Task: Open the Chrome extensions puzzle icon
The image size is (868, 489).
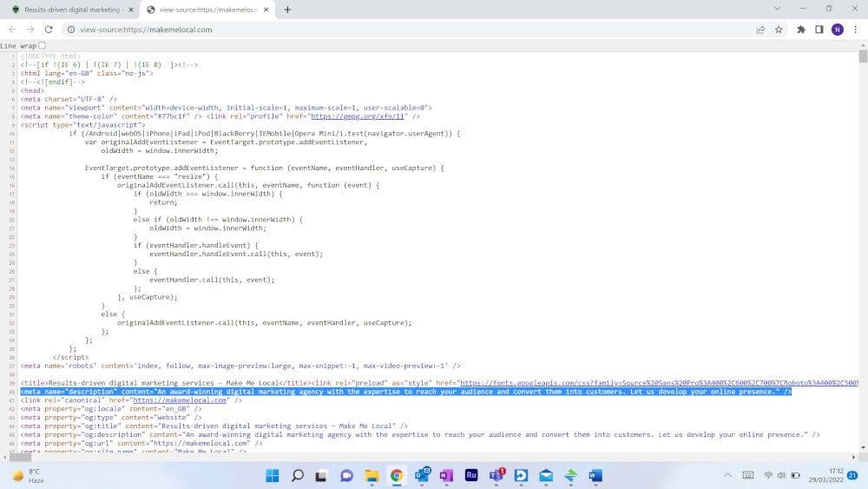Action: click(x=801, y=29)
